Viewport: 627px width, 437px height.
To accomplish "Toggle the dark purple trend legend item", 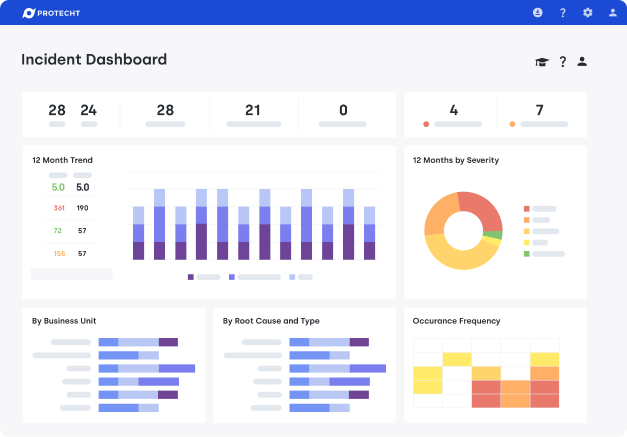I will pyautogui.click(x=191, y=276).
